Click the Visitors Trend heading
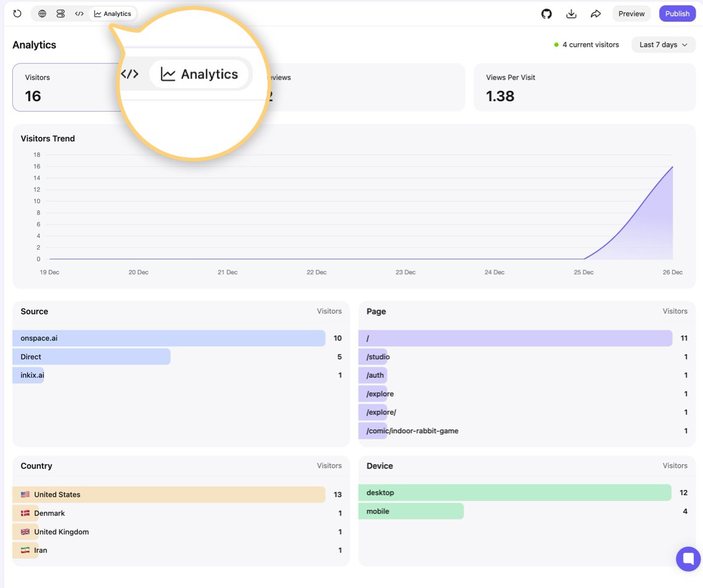 pos(47,139)
